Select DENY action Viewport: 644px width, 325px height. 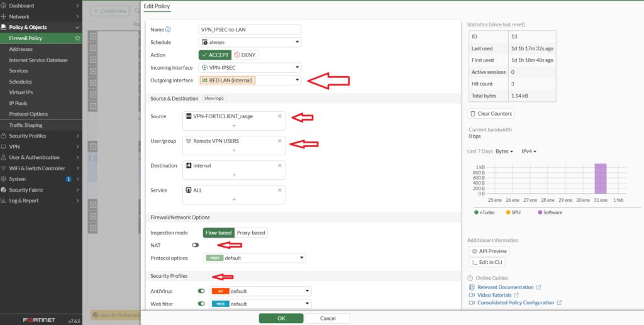point(245,55)
